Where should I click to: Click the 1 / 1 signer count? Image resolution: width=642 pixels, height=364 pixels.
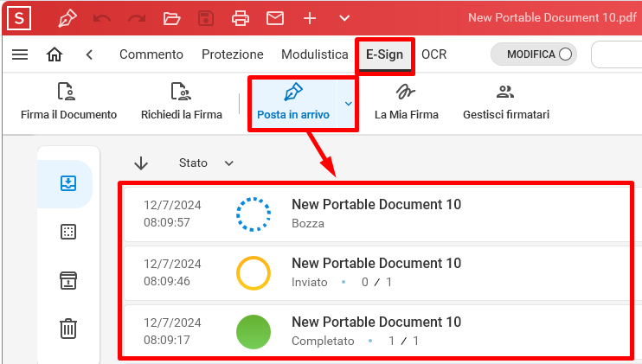pyautogui.click(x=403, y=342)
